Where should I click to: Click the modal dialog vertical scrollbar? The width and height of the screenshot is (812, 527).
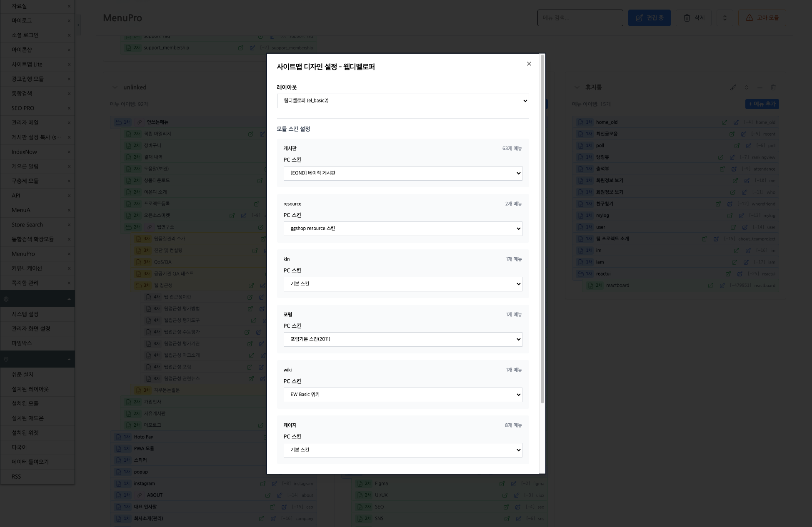pos(542,229)
